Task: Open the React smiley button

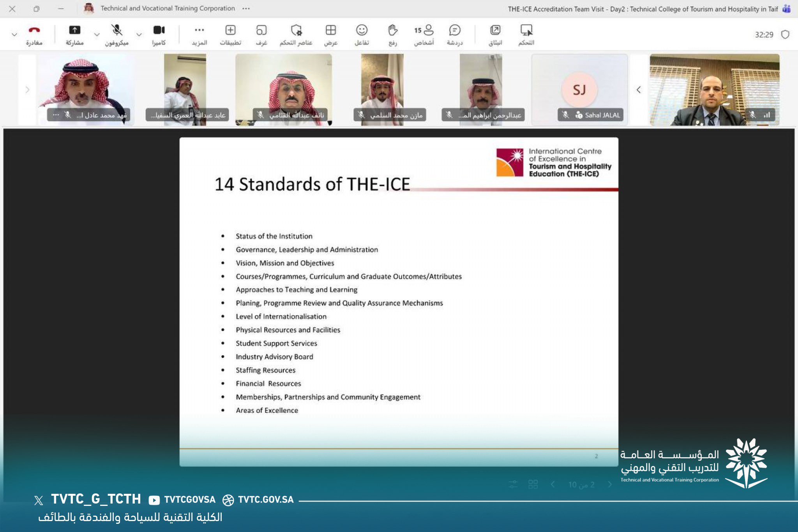Action: click(362, 35)
